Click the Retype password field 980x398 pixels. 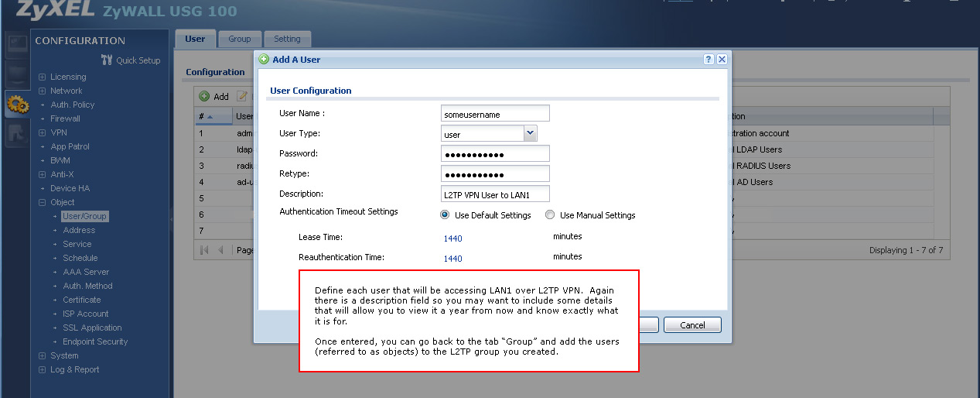pos(495,173)
